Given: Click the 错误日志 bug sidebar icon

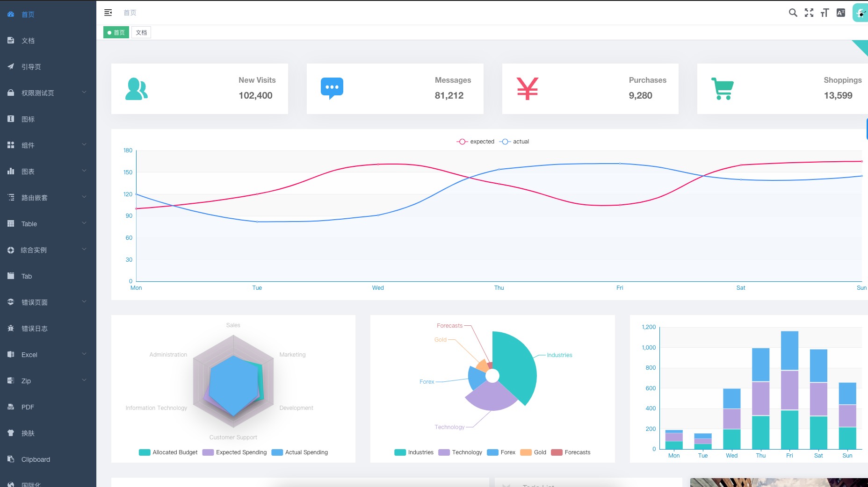Looking at the screenshot, I should point(11,329).
